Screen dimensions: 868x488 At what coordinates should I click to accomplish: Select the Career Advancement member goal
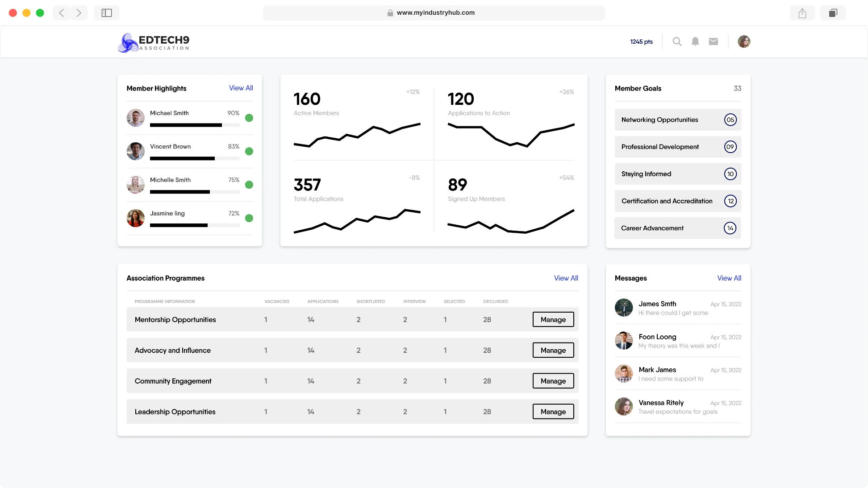678,227
